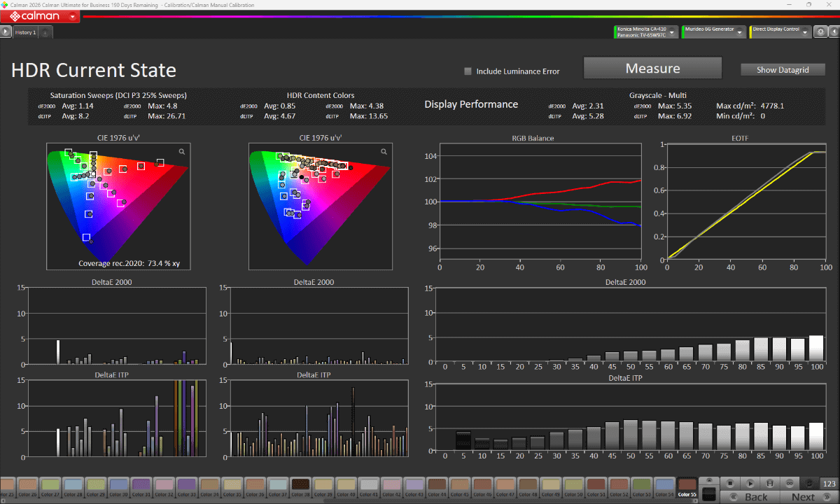Click the EOTF graph
The image size is (840, 504).
tap(746, 201)
